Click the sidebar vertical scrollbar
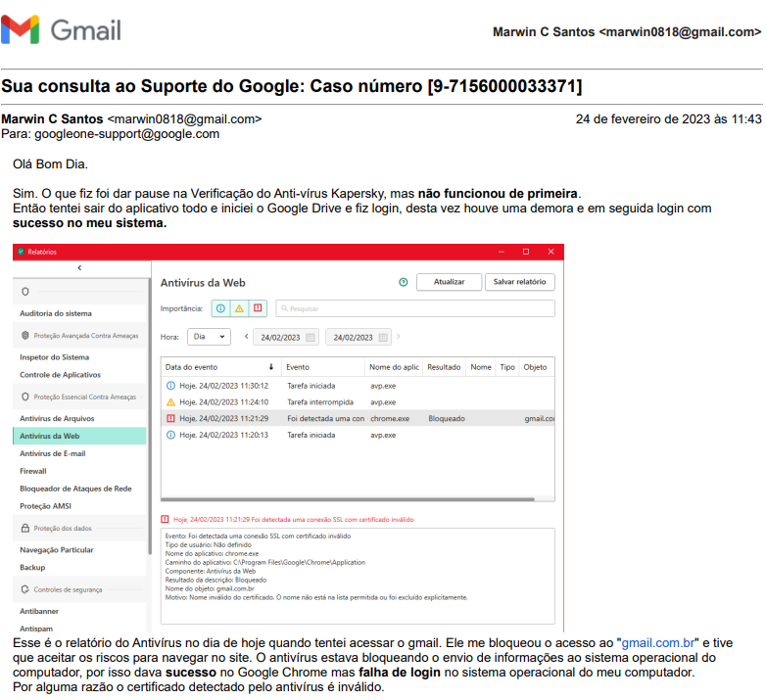The image size is (766, 700). pos(149,416)
